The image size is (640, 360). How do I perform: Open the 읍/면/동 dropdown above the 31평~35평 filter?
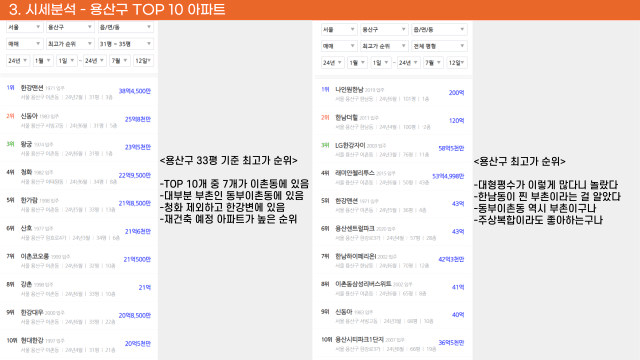(125, 27)
